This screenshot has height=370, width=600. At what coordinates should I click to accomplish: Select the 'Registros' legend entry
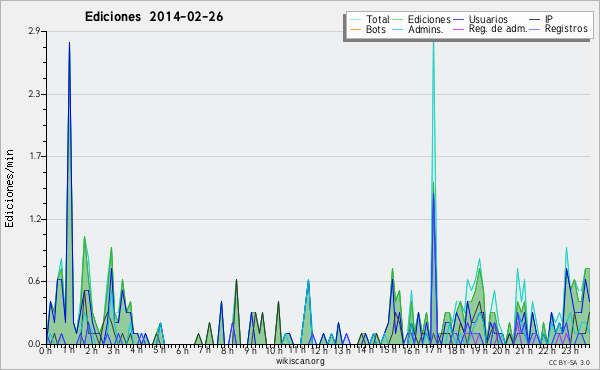(566, 29)
